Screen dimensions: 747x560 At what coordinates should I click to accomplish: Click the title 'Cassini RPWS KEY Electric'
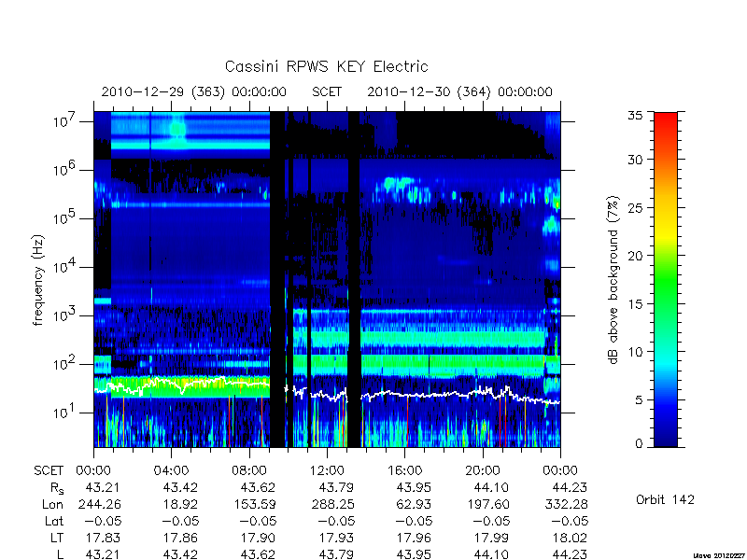pos(326,66)
